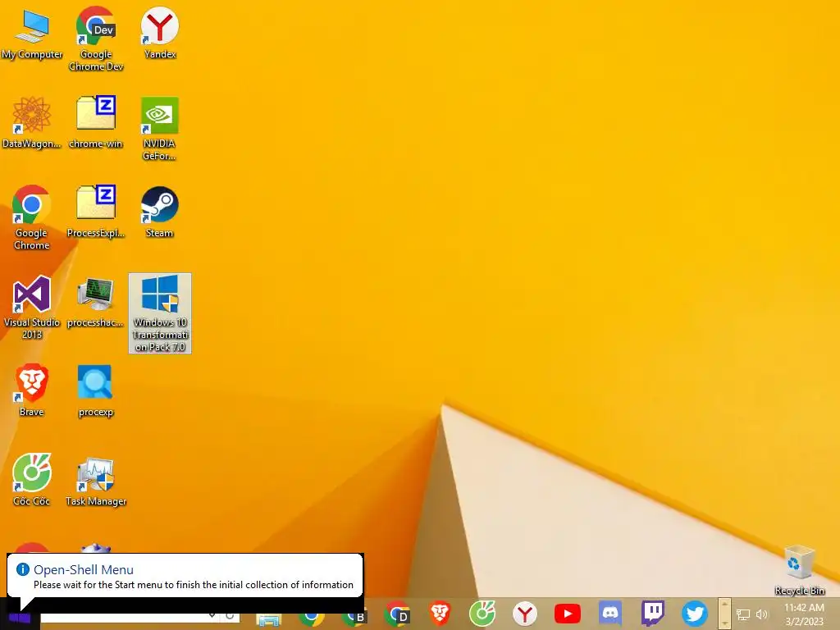The height and width of the screenshot is (630, 840).
Task: Open File Explorer from the taskbar
Action: pyautogui.click(x=269, y=620)
